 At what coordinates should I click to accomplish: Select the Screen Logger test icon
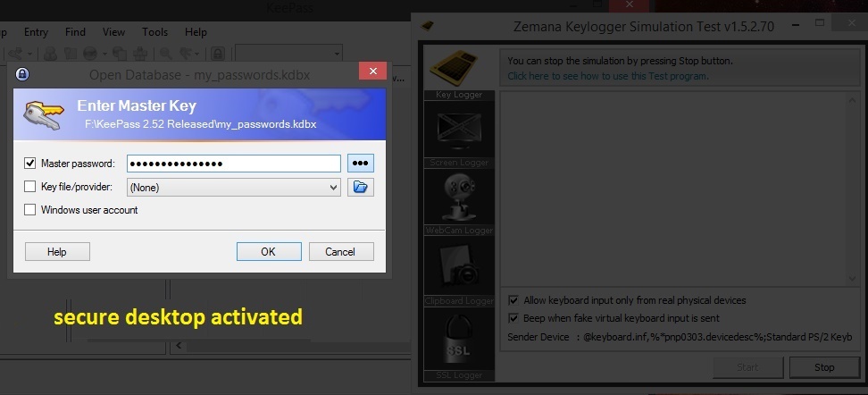(459, 130)
